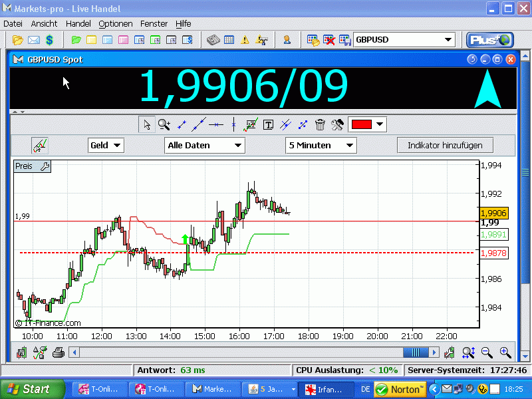Select the trash can delete-drawing tool
This screenshot has height=399, width=532.
[320, 124]
